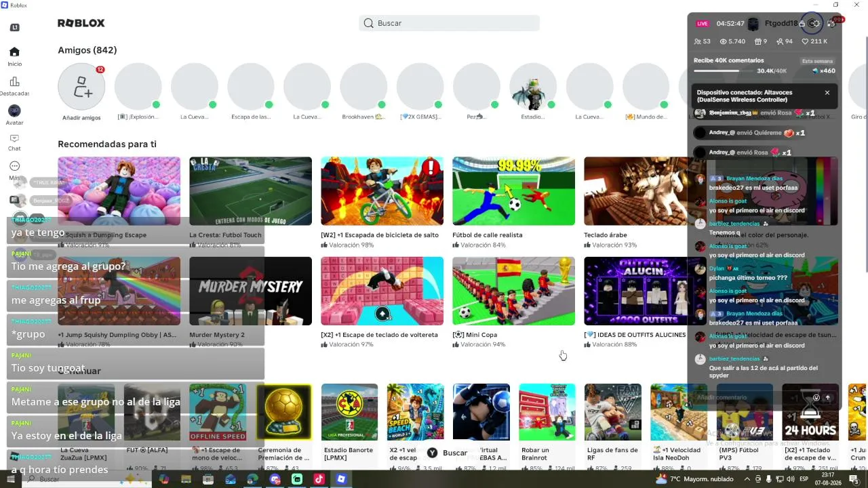The height and width of the screenshot is (488, 868).
Task: Click the Ftgodd18 streamer name
Action: click(781, 24)
